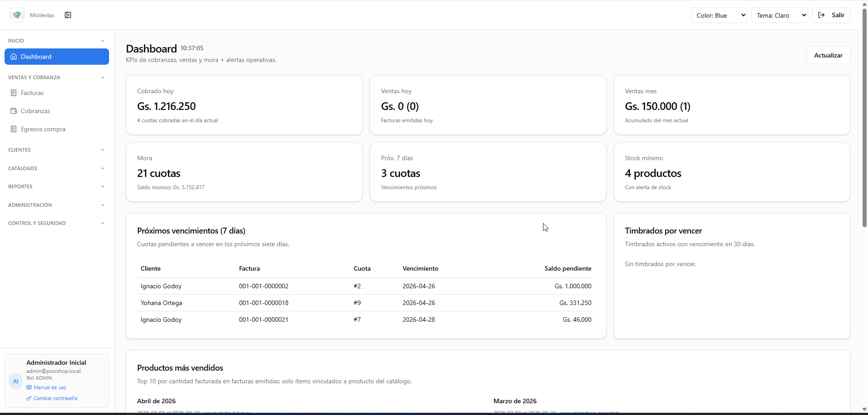Click the Stock mínimo value 4 productos

pos(653,173)
